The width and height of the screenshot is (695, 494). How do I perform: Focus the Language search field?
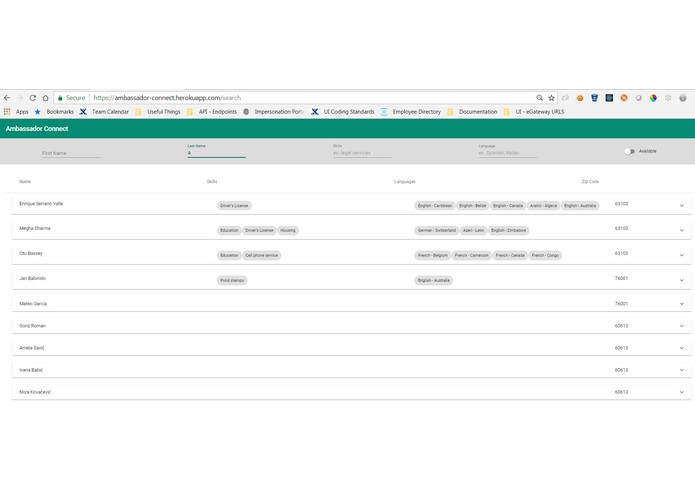[x=508, y=151]
